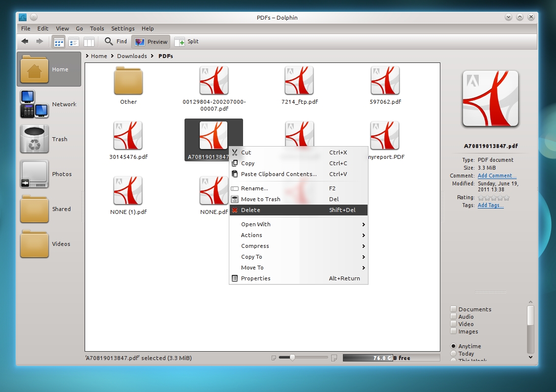The image size is (556, 392).
Task: Choose Copy from the context menu
Action: (x=299, y=163)
